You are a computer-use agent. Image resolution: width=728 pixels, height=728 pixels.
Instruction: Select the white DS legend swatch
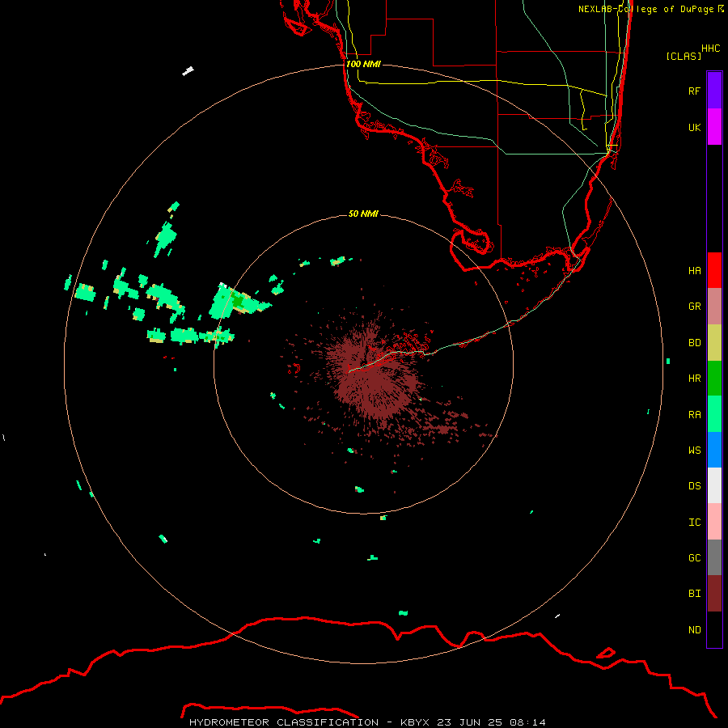point(714,485)
